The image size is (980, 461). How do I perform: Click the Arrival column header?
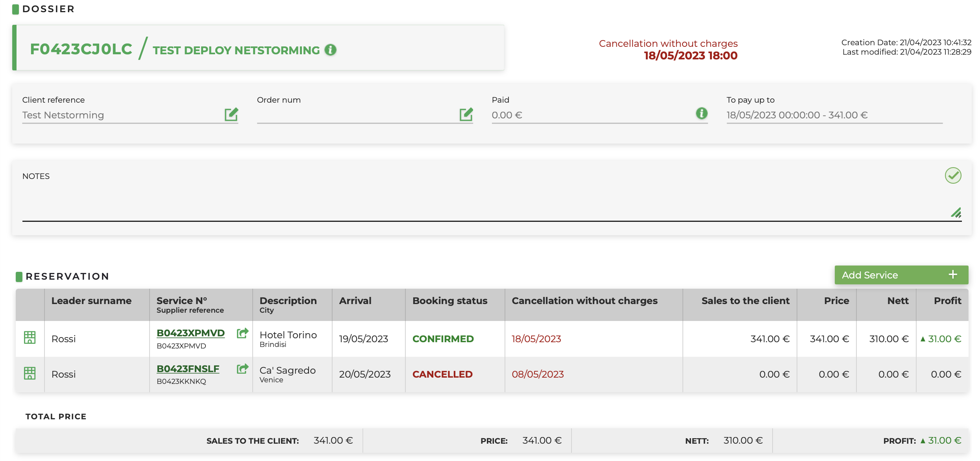tap(355, 301)
